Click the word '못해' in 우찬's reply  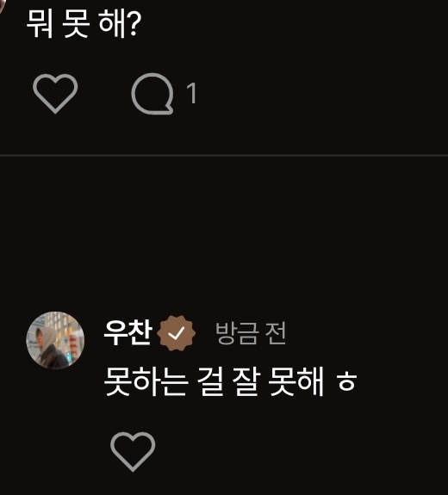[x=296, y=381]
